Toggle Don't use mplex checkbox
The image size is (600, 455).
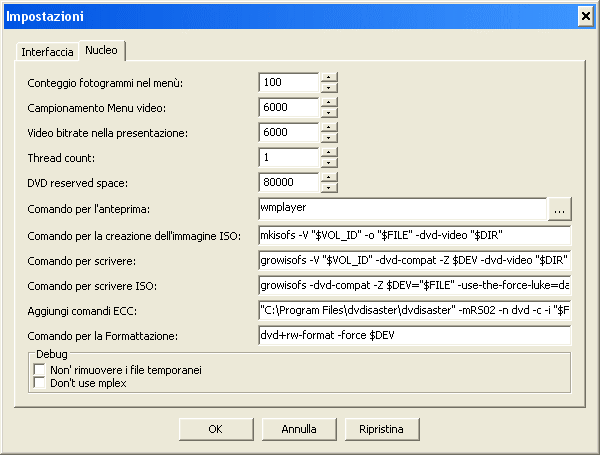[x=40, y=383]
